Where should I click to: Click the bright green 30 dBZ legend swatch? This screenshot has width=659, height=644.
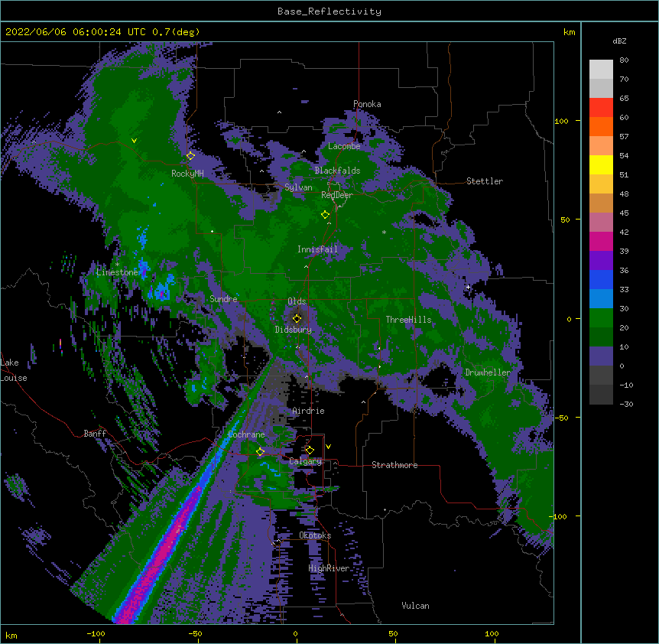(x=601, y=318)
